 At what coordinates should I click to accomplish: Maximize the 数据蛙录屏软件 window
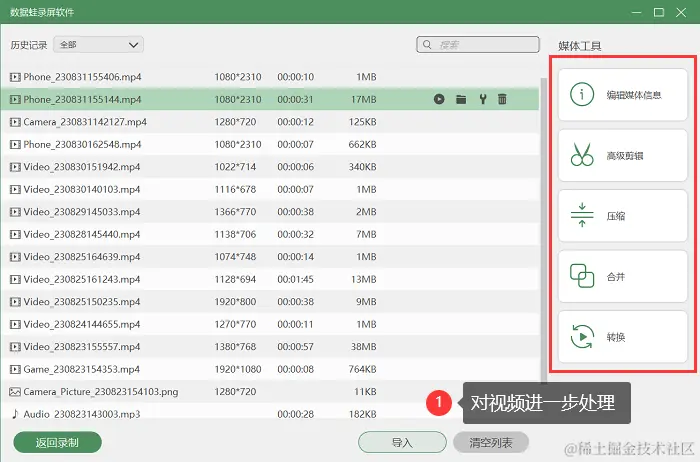tap(659, 12)
